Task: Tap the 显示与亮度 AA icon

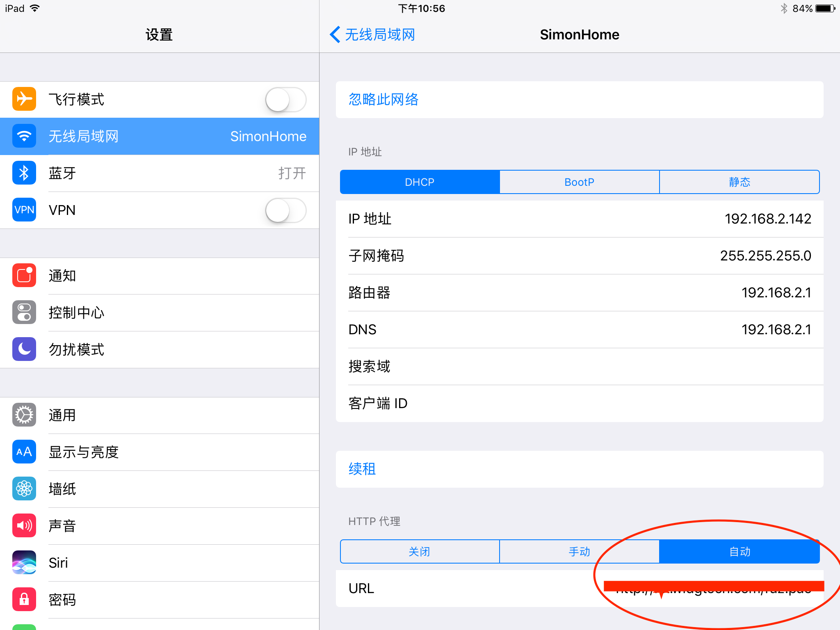Action: pyautogui.click(x=24, y=452)
